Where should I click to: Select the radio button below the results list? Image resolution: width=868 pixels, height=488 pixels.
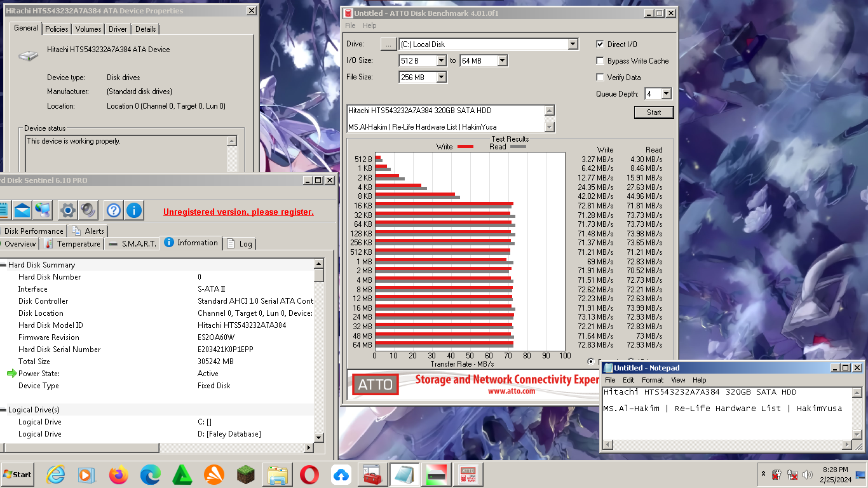(x=592, y=362)
